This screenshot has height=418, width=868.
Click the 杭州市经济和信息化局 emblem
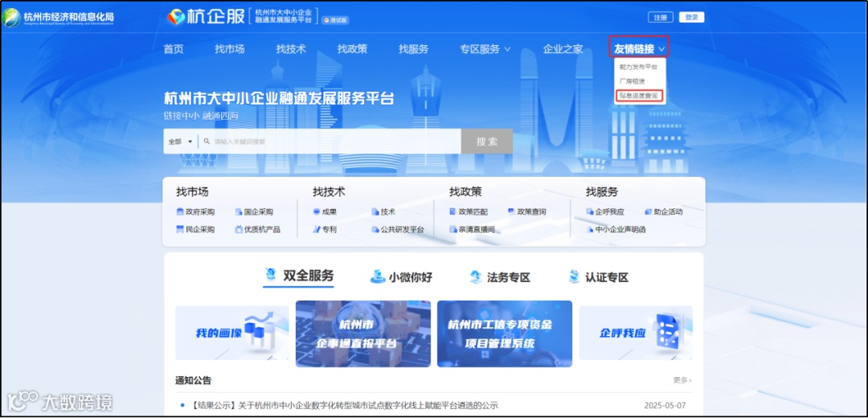(x=11, y=18)
